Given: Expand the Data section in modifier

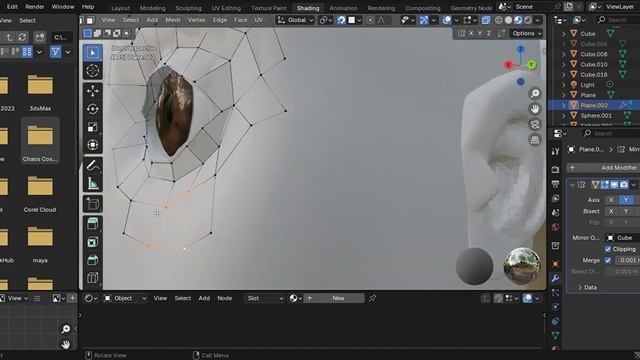Looking at the screenshot, I should point(580,287).
